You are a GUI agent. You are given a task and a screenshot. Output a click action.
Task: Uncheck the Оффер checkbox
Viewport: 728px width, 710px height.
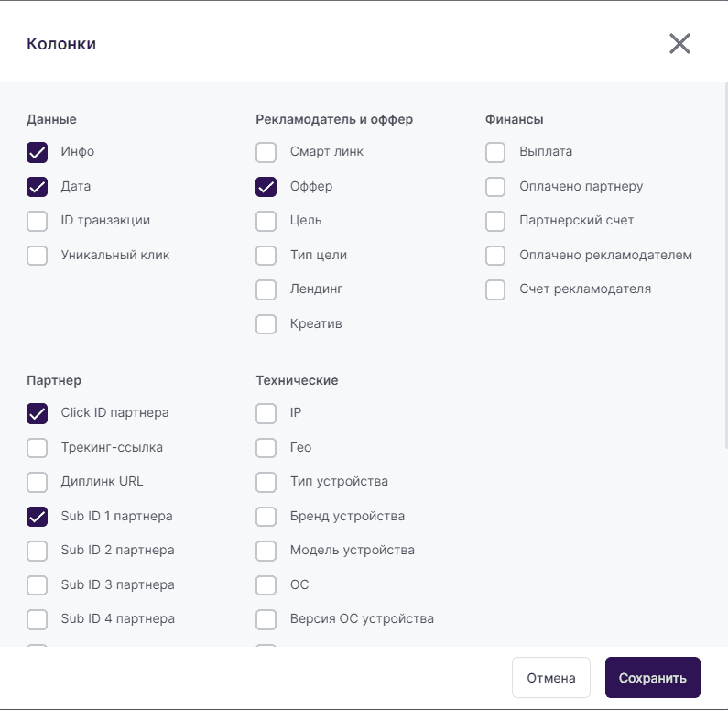[x=266, y=187]
